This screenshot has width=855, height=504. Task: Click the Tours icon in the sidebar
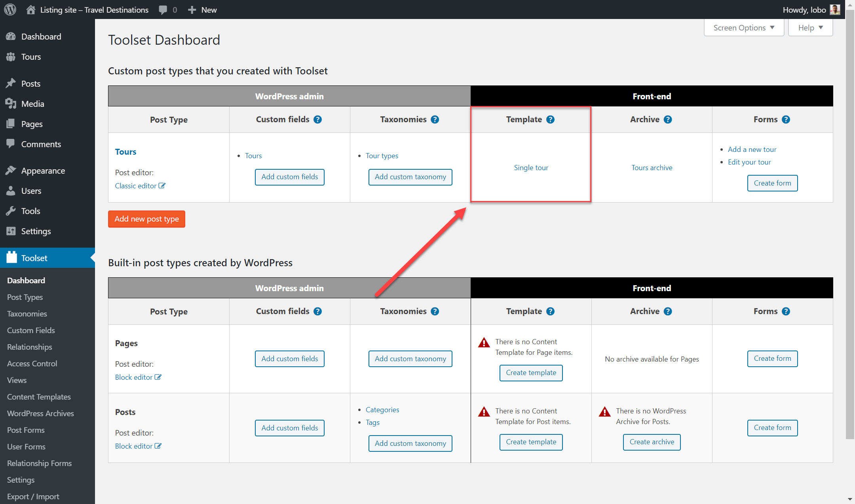pos(11,57)
